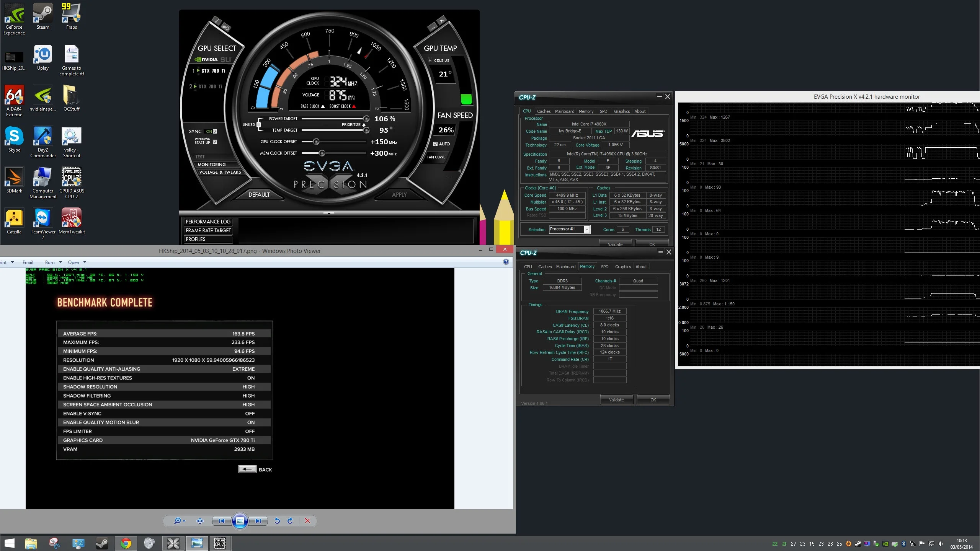The image size is (980, 551).
Task: Click the Photo Viewer zoom magnifier icon
Action: coord(179,521)
